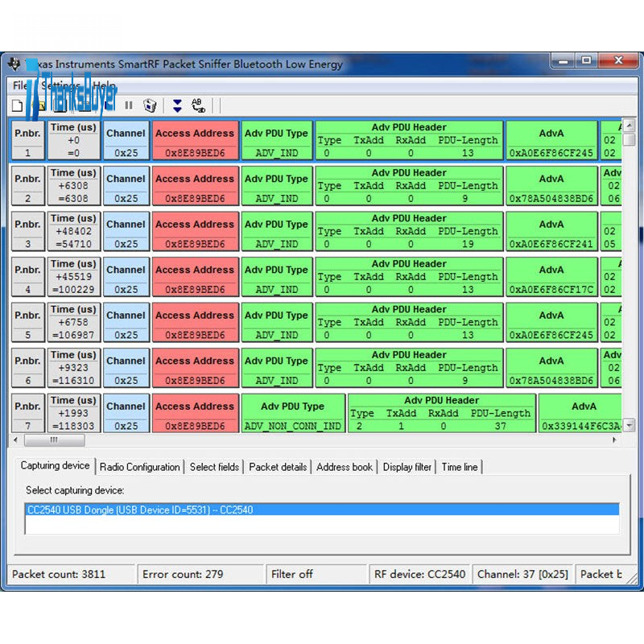Click the Time cell showing =54710
644x644 pixels.
[x=73, y=231]
